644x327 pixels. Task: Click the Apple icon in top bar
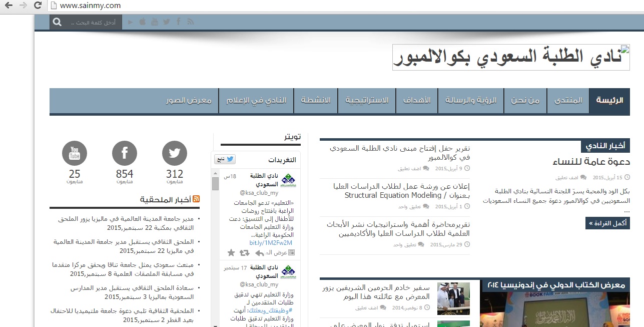[142, 22]
